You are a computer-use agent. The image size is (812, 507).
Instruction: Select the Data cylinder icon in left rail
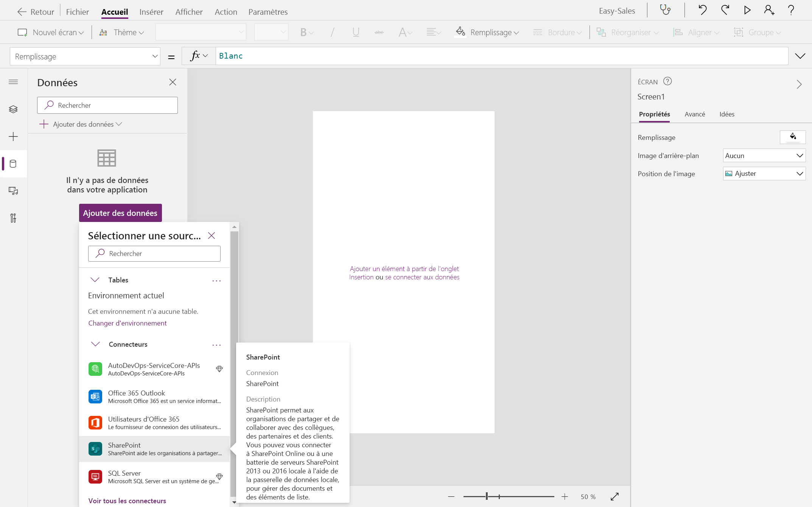(13, 164)
